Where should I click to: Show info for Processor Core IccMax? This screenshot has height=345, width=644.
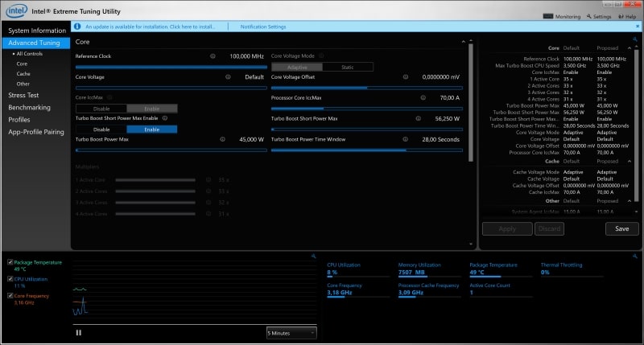(x=423, y=97)
